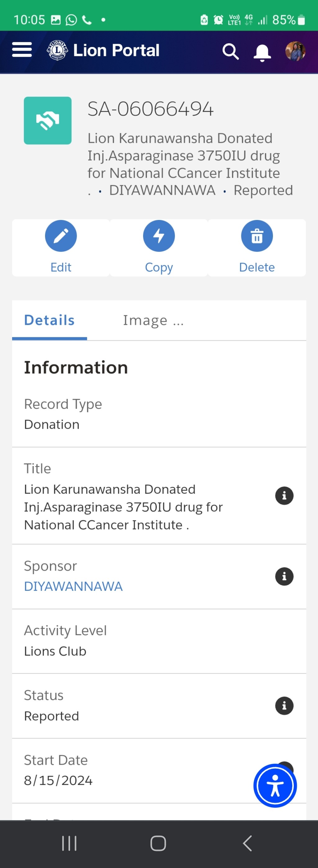The height and width of the screenshot is (868, 318).
Task: Tap the Lions International logo
Action: point(57,50)
